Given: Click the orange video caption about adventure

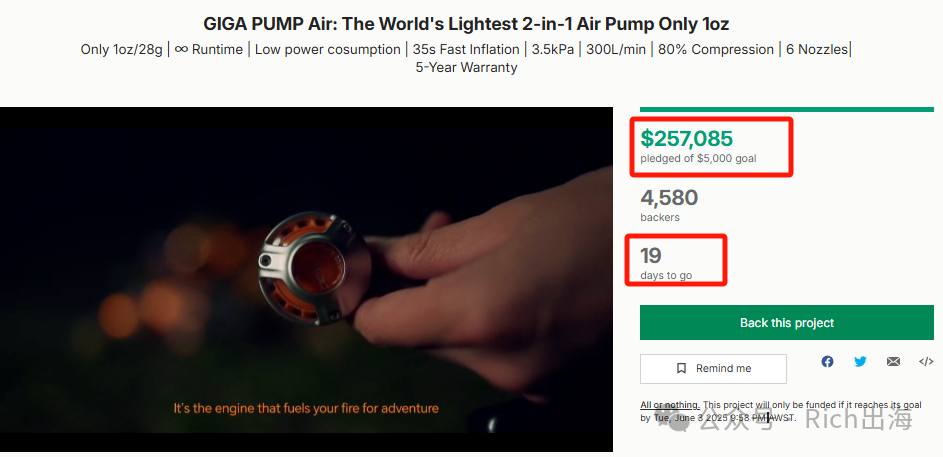Looking at the screenshot, I should click(x=306, y=408).
